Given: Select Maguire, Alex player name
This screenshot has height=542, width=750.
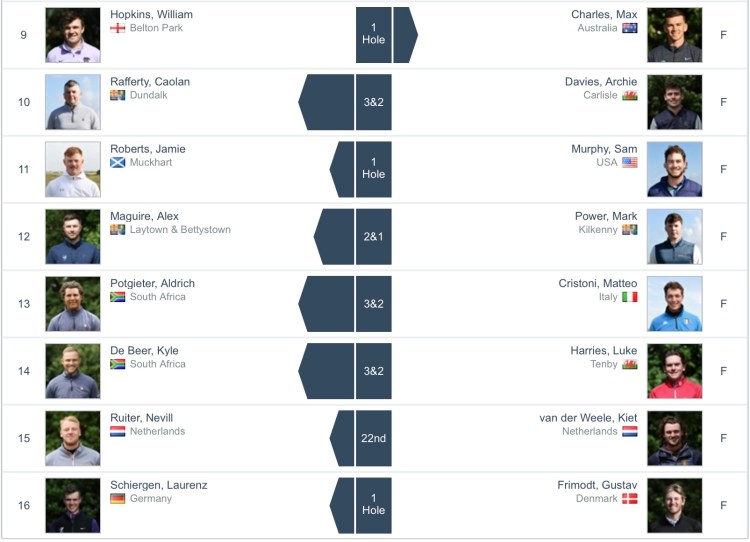Looking at the screenshot, I should pos(145,216).
